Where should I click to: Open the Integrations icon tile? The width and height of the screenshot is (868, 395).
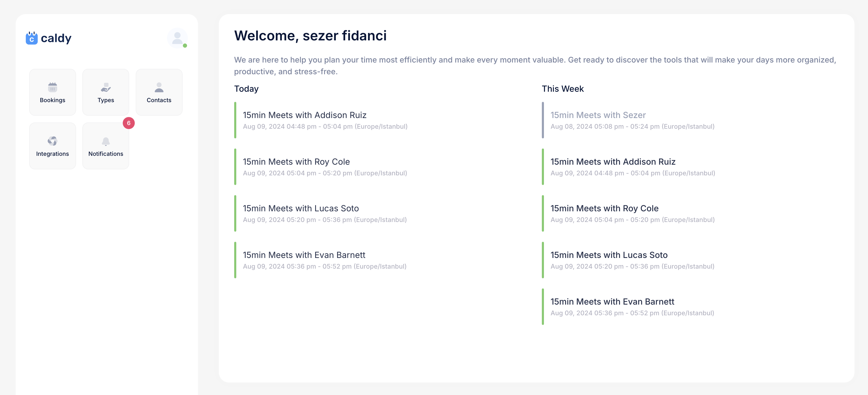(53, 146)
